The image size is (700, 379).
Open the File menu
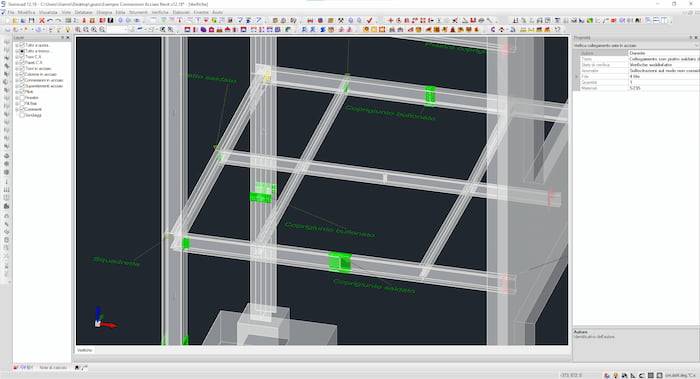coord(11,12)
